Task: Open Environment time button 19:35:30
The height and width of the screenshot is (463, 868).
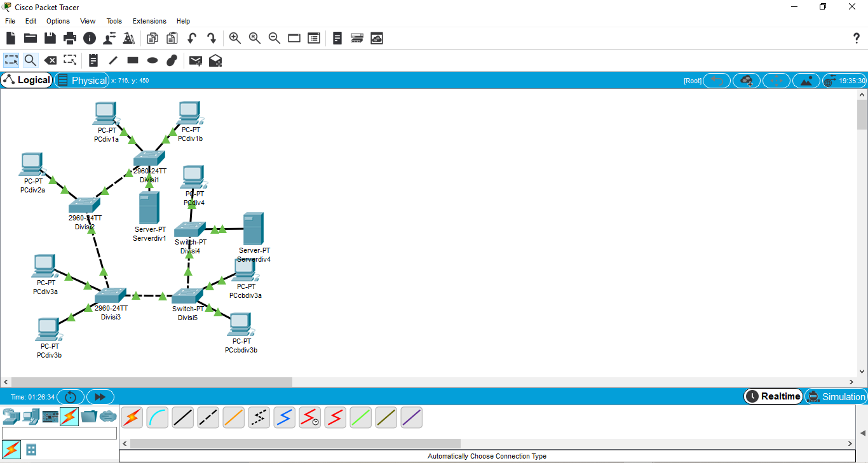Action: point(844,81)
